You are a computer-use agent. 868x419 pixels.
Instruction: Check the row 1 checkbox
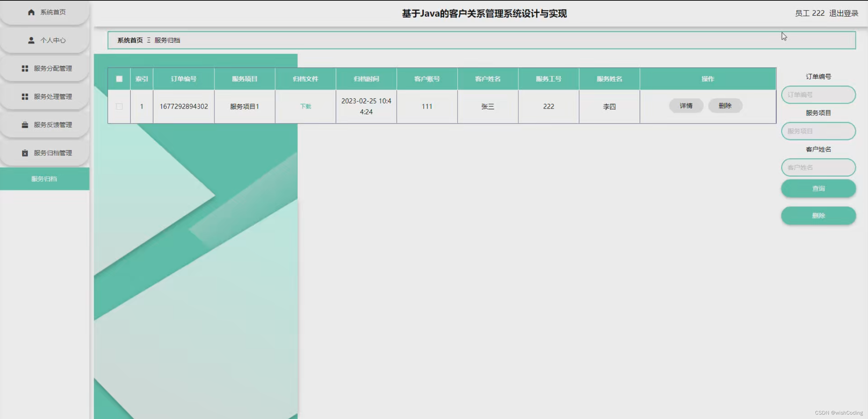click(x=119, y=107)
